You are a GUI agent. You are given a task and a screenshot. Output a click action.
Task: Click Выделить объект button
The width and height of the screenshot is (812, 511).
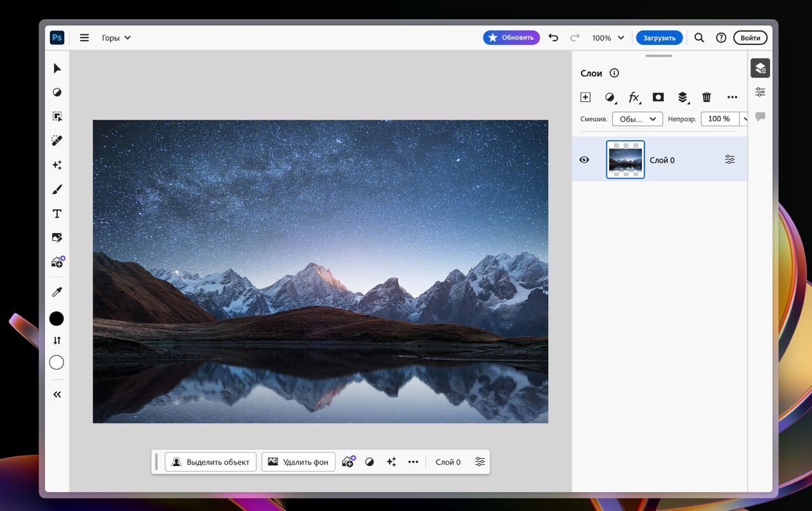click(211, 462)
